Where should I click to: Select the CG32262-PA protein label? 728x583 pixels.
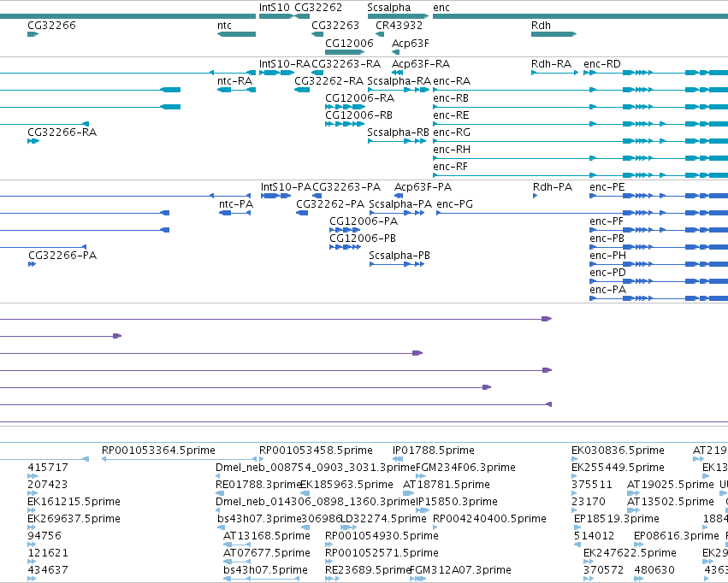(x=330, y=204)
